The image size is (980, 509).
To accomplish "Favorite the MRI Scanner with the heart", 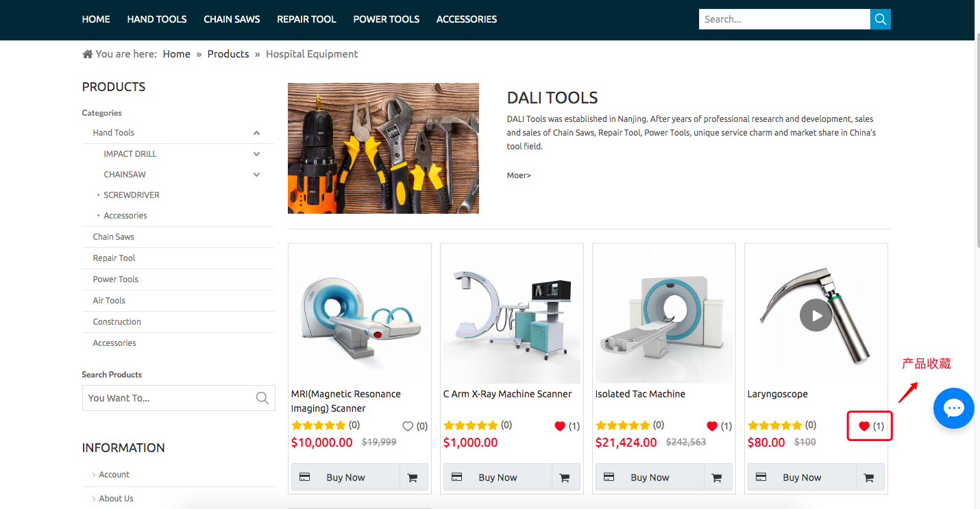I will [408, 426].
